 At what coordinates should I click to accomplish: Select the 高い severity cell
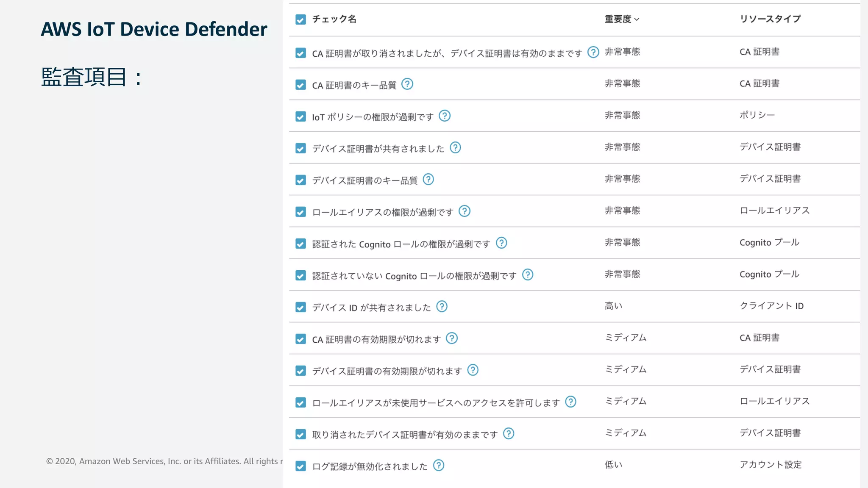point(613,306)
